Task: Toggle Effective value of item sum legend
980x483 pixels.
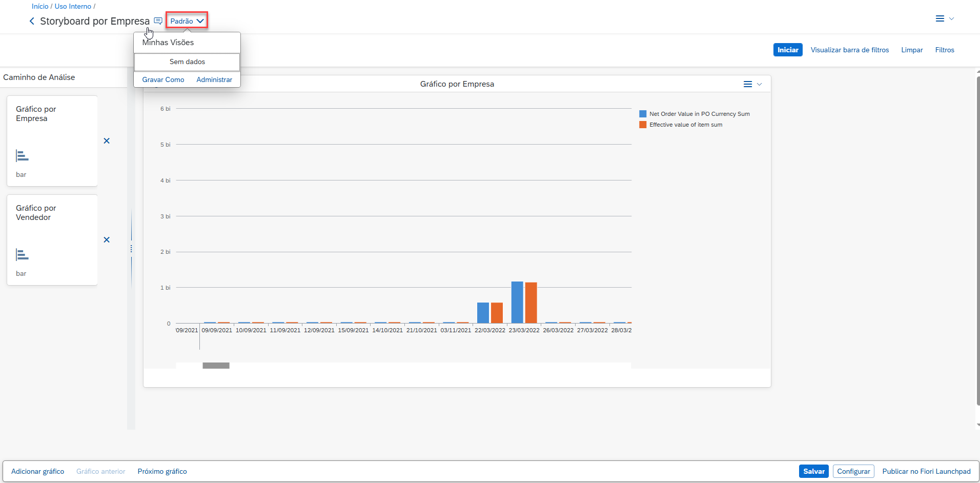Action: point(685,125)
